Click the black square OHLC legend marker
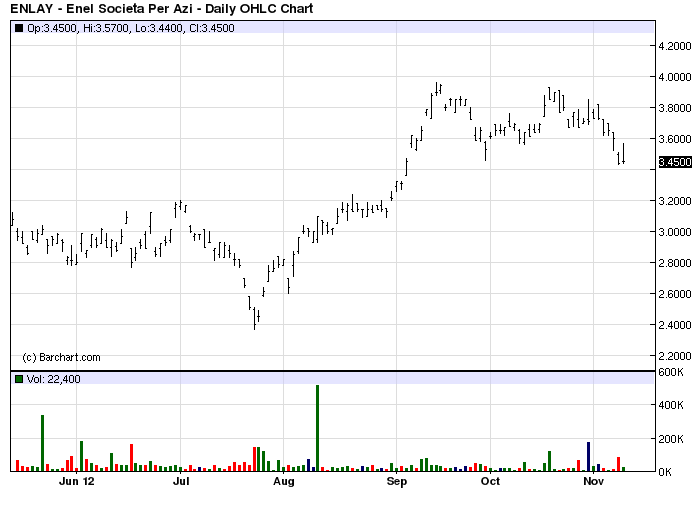The height and width of the screenshot is (512, 700). tap(19, 28)
